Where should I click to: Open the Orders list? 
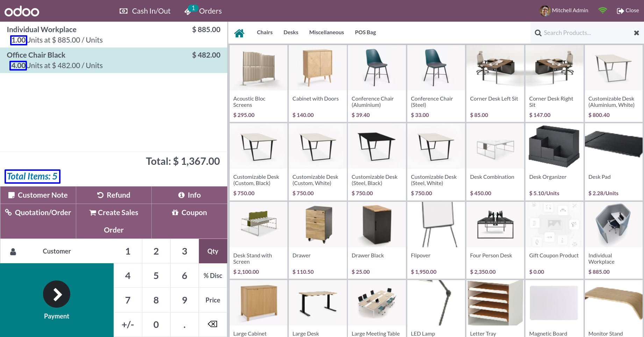click(203, 11)
